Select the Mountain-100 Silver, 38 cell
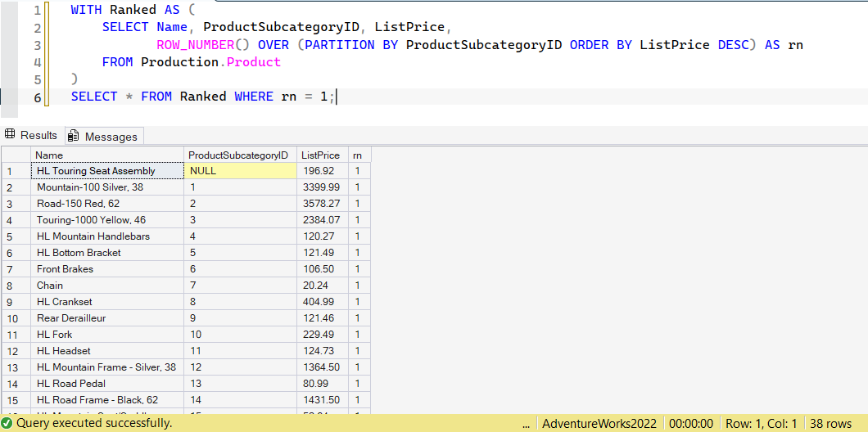This screenshot has width=868, height=432. coord(107,187)
